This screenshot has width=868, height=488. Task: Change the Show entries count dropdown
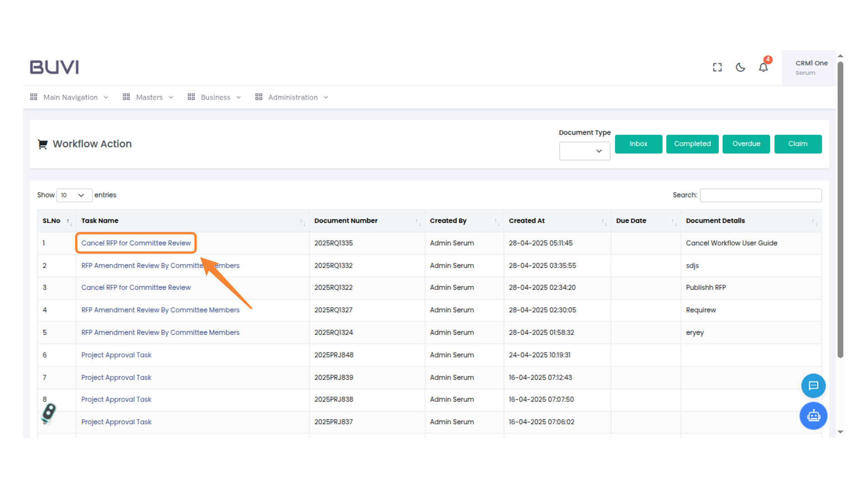[x=74, y=195]
